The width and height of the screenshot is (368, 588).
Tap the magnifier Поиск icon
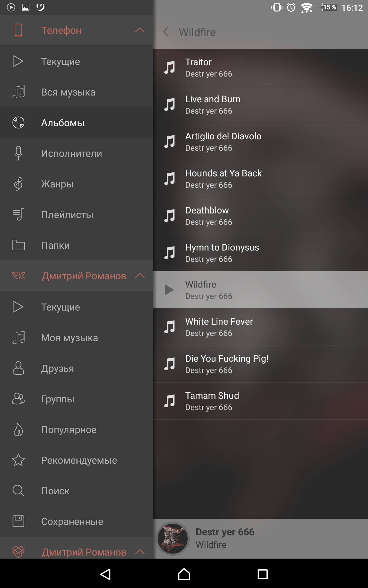(18, 491)
